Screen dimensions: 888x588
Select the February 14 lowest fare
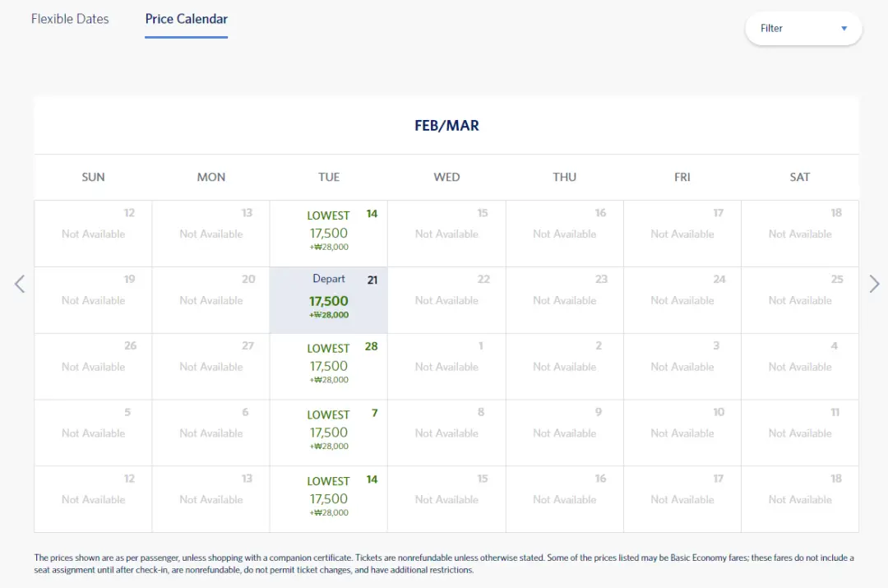click(x=328, y=234)
